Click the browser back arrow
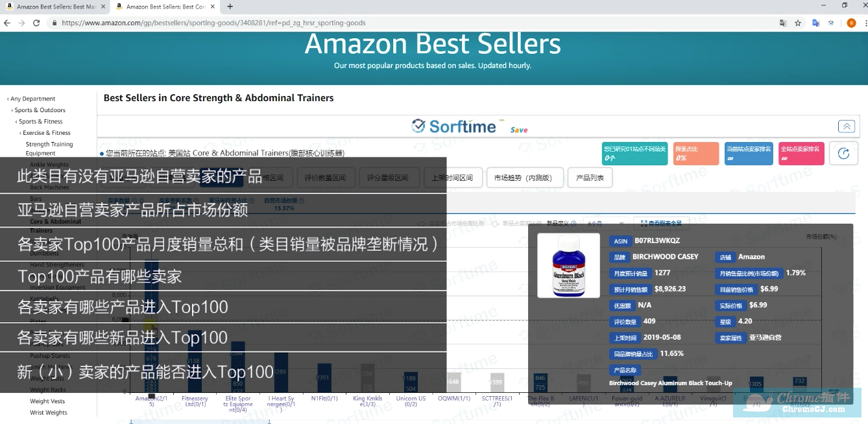 click(7, 22)
